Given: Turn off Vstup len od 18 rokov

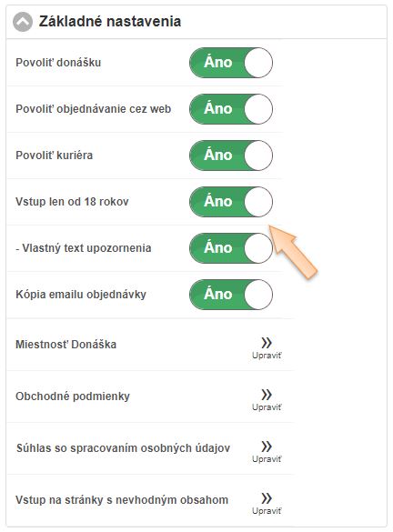Looking at the screenshot, I should coord(231,202).
